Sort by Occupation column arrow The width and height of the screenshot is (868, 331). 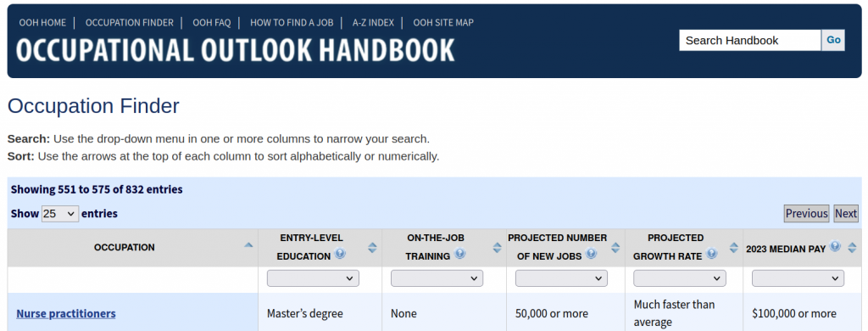coord(248,245)
